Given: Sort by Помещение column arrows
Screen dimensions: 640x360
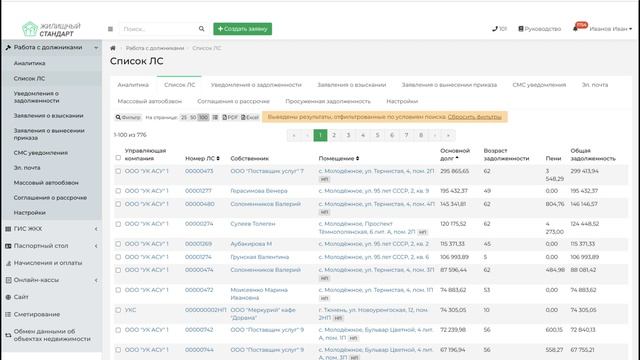Looking at the screenshot, I should [358, 158].
